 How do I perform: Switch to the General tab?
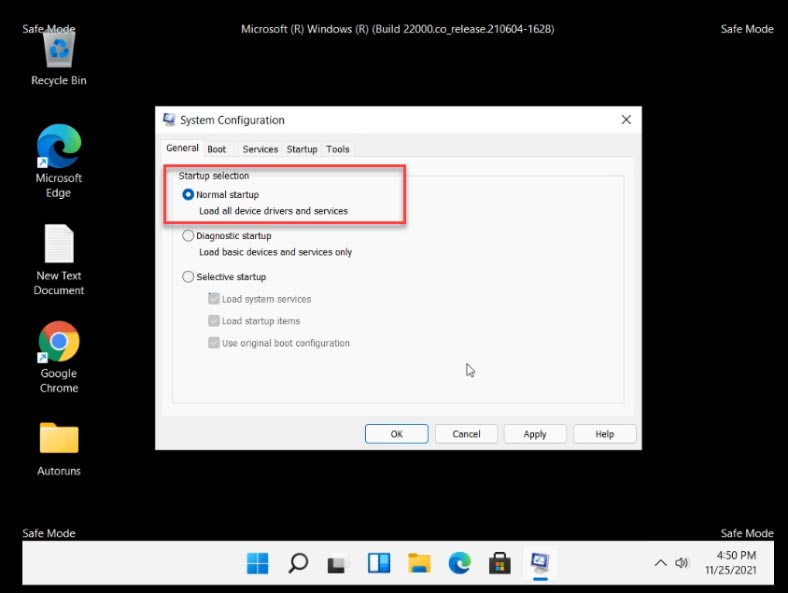(182, 148)
